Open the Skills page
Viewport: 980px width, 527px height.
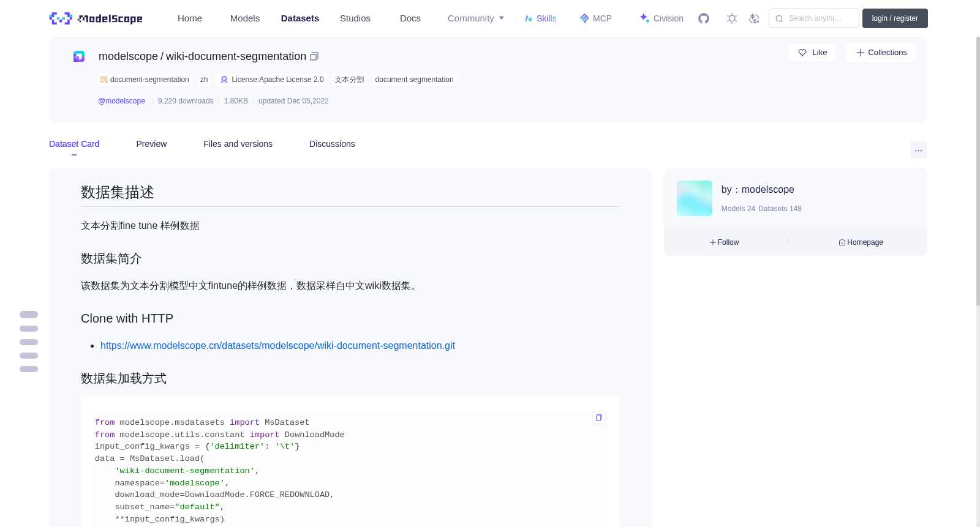540,18
